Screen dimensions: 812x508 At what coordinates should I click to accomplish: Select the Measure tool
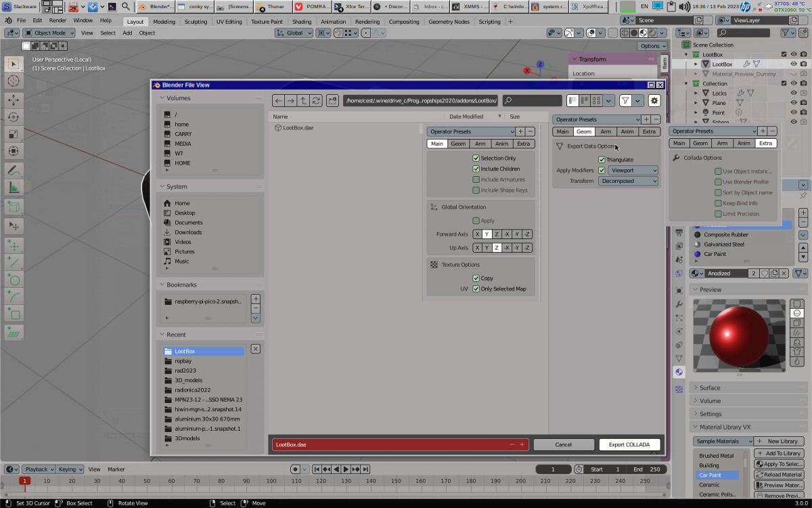[14, 188]
